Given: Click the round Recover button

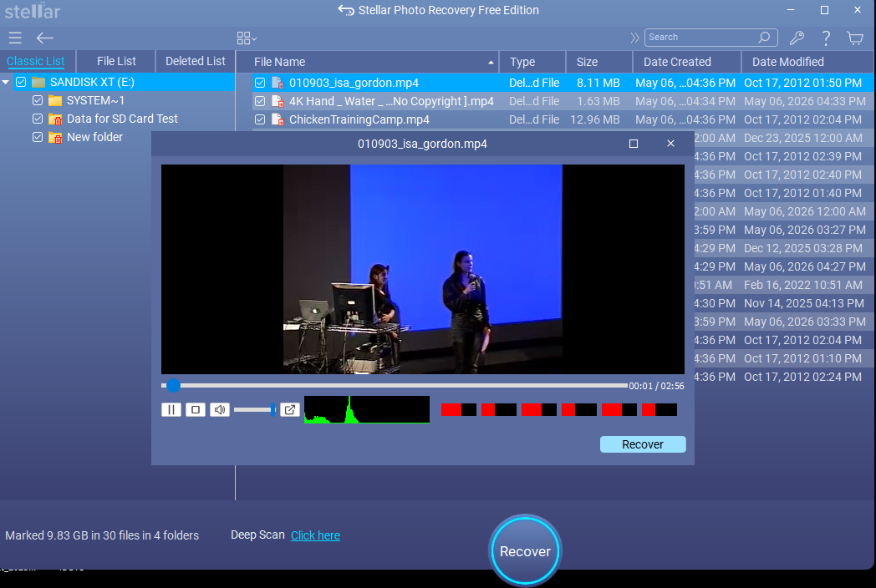Looking at the screenshot, I should click(525, 550).
